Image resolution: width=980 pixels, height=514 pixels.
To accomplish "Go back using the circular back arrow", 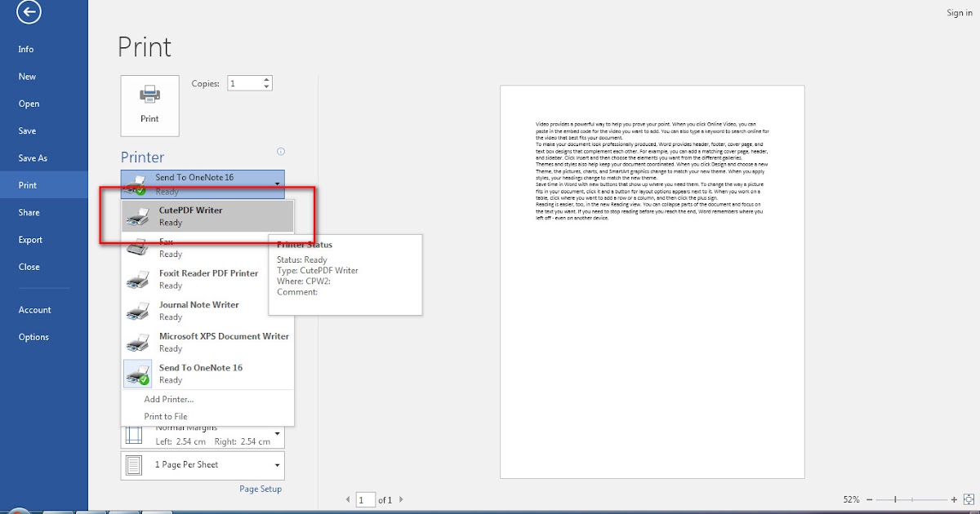I will click(x=30, y=11).
